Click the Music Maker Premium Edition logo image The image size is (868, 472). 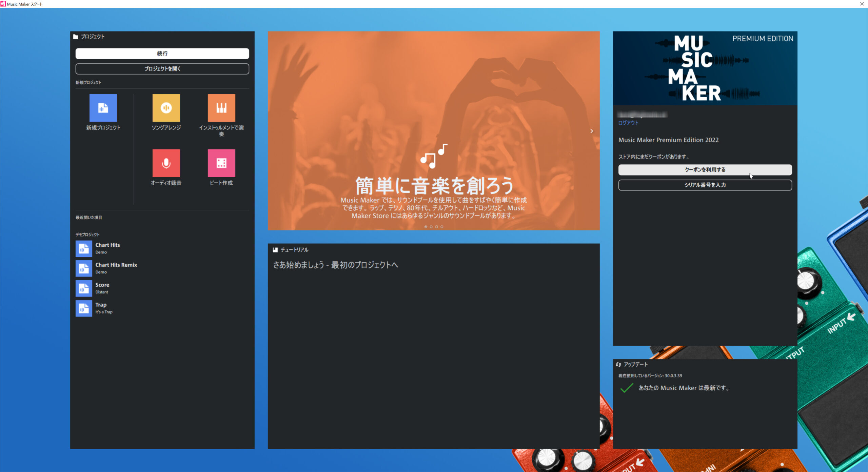coord(705,68)
